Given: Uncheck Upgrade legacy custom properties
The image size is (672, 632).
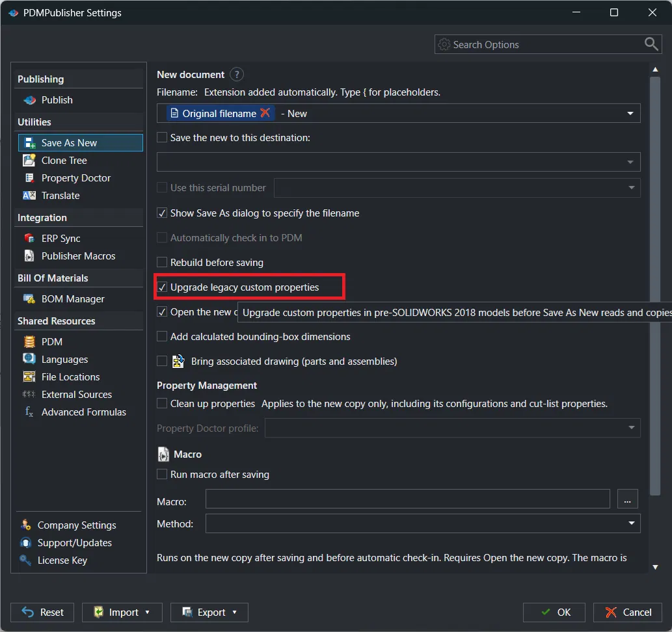Looking at the screenshot, I should point(161,287).
